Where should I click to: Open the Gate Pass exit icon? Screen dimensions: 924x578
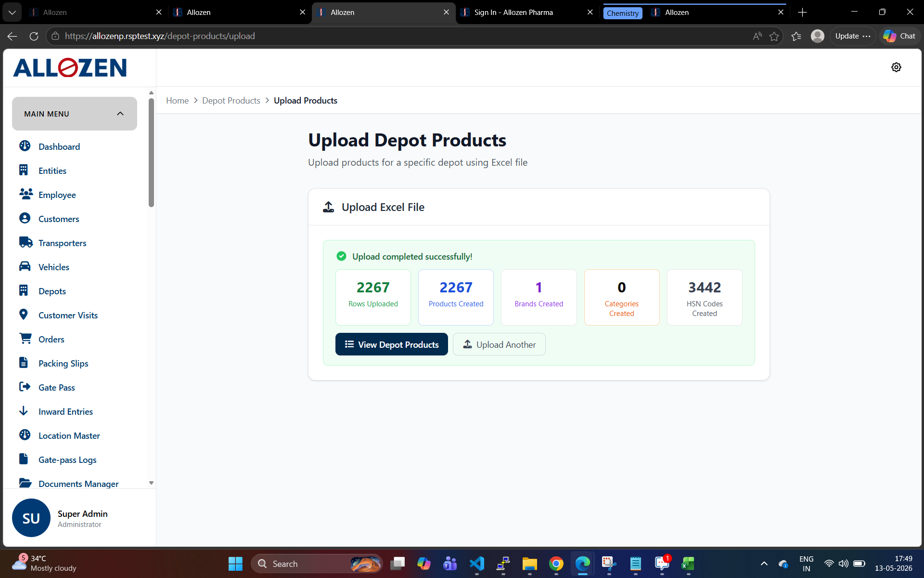coord(25,387)
